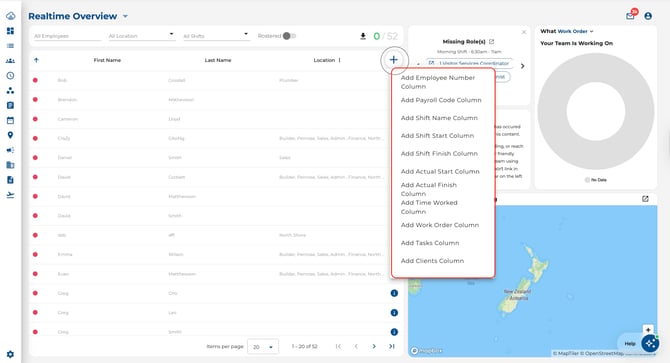
Task: Expand the map with the popout icon
Action: point(645,199)
